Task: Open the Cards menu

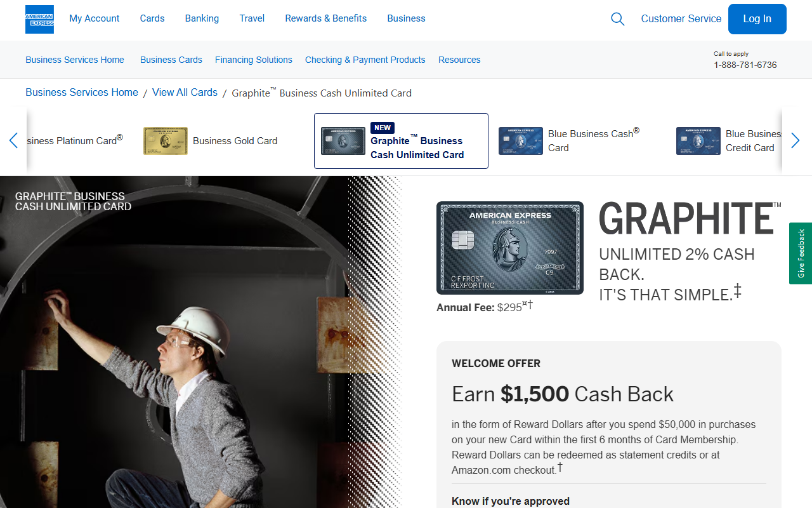Action: (x=152, y=18)
